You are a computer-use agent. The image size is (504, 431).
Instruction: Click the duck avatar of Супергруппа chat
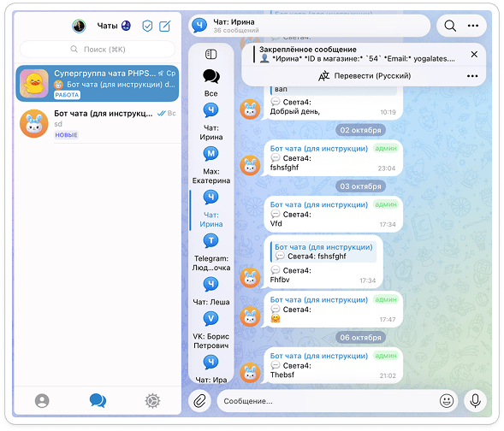pos(33,84)
